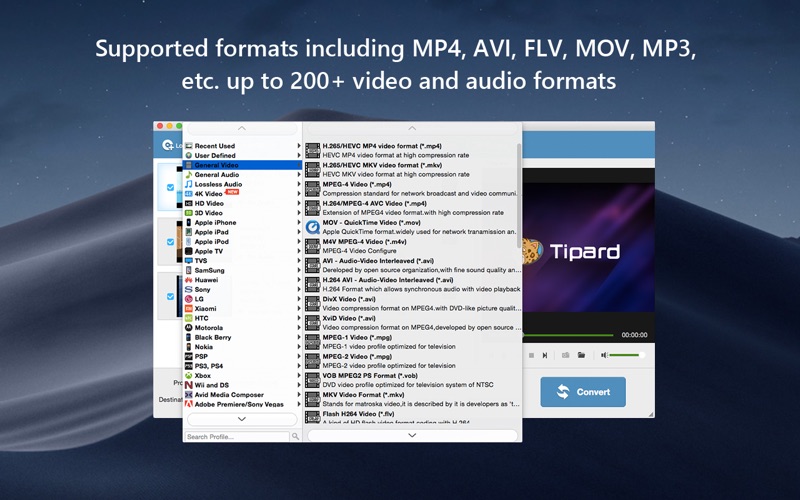Open the snapshot folder icon in the player

pyautogui.click(x=581, y=355)
